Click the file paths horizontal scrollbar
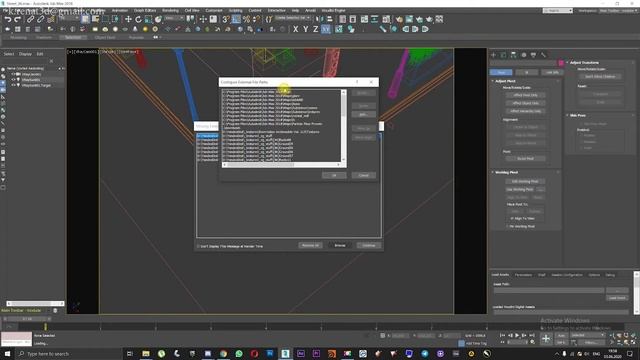The image size is (640, 360). pos(281,165)
